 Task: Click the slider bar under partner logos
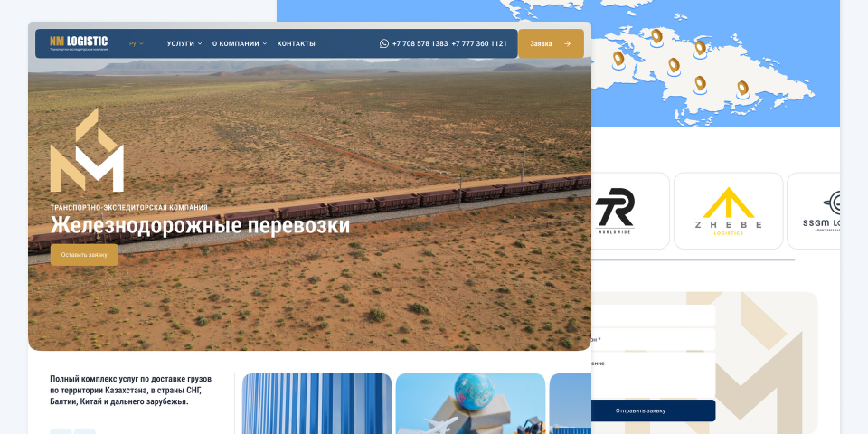click(x=693, y=259)
